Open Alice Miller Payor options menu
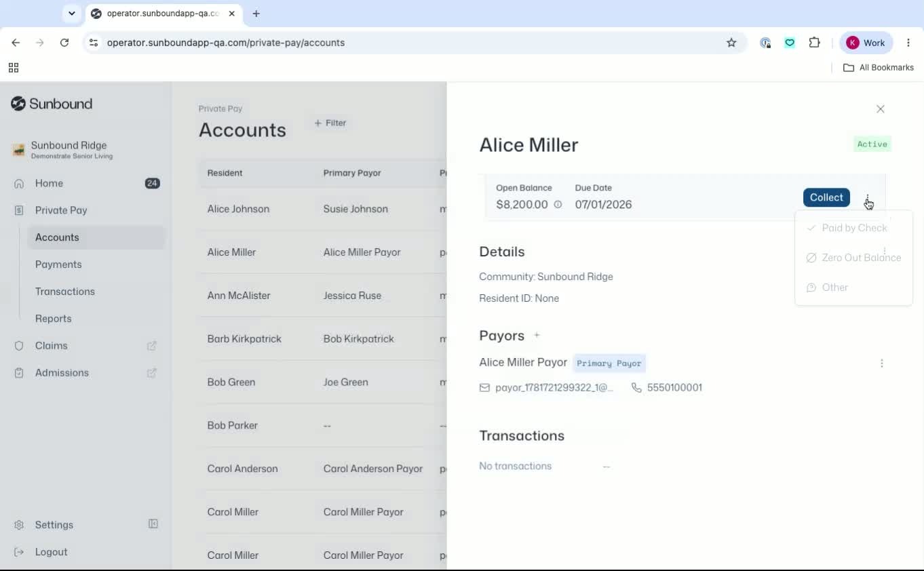 882,363
